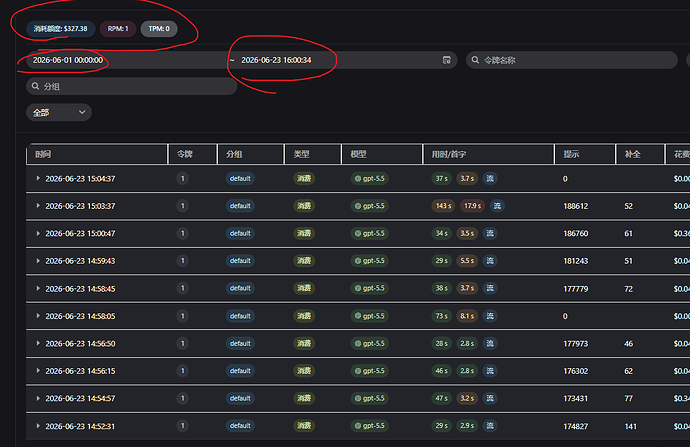Focus the 令牌名称 search input

[x=572, y=60]
